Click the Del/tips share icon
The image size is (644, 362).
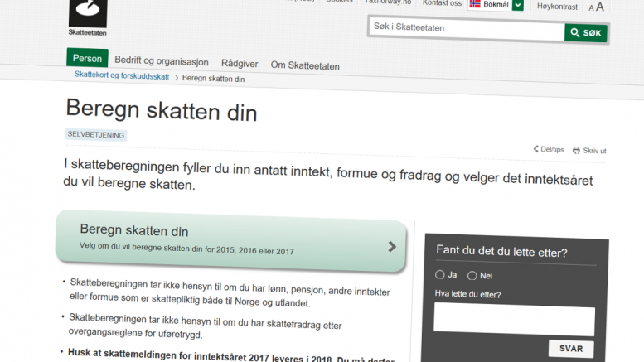[x=535, y=148]
